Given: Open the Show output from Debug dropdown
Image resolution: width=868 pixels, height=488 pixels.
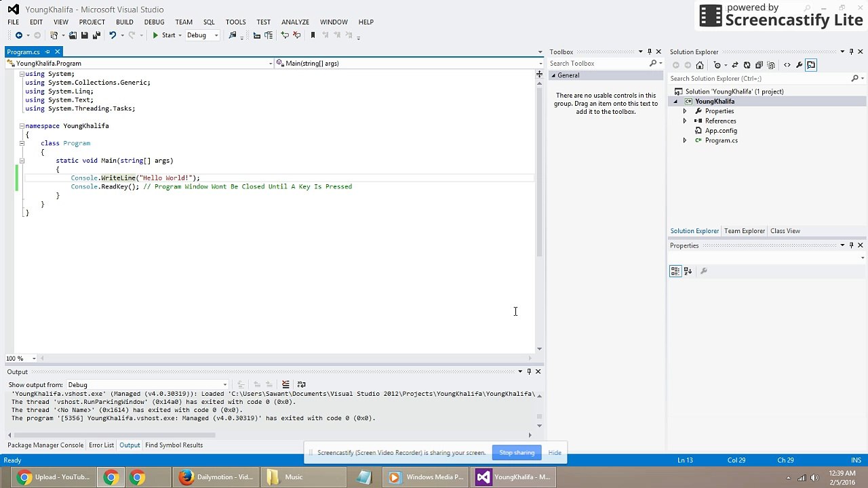Looking at the screenshot, I should (147, 385).
